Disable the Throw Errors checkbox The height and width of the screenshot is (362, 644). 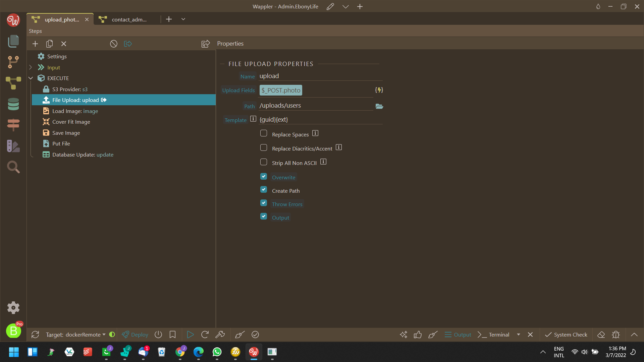pos(264,203)
